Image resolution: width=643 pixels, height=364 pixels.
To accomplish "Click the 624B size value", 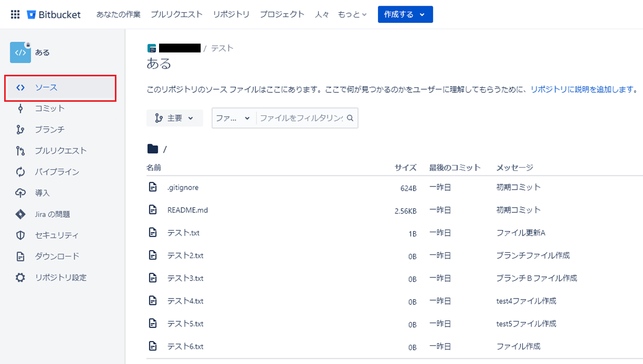I will point(408,187).
